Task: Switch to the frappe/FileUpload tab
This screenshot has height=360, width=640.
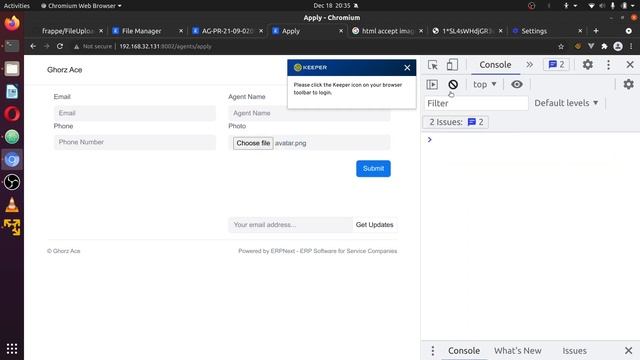Action: pos(67,31)
